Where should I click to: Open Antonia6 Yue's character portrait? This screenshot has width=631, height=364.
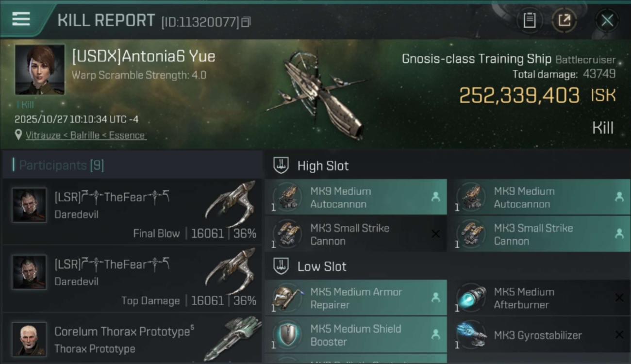pos(40,69)
